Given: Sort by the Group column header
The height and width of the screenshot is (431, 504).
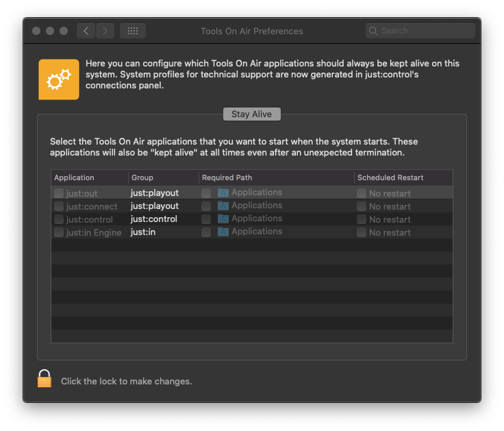Looking at the screenshot, I should click(x=164, y=177).
